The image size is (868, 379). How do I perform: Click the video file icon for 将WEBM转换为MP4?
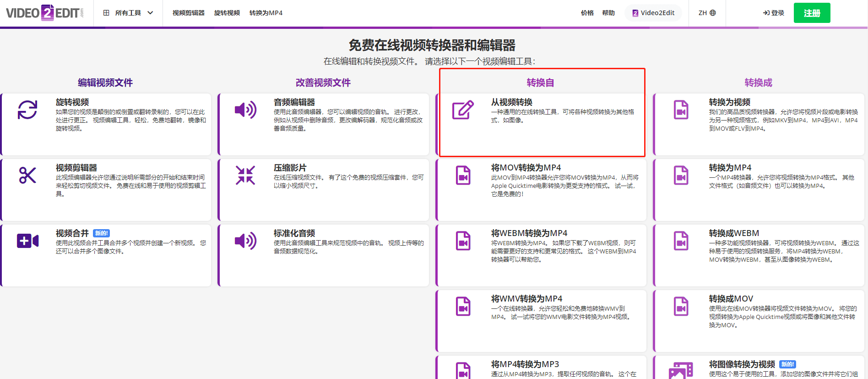click(x=463, y=241)
